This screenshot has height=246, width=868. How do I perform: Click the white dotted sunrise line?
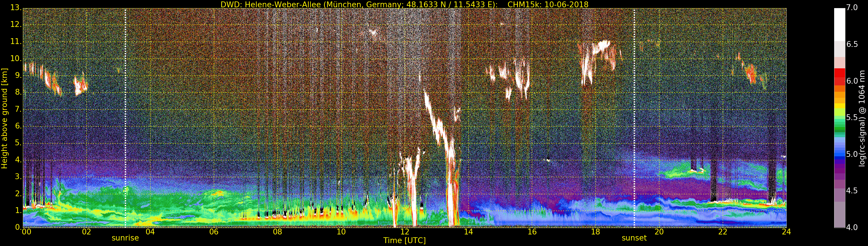click(125, 118)
